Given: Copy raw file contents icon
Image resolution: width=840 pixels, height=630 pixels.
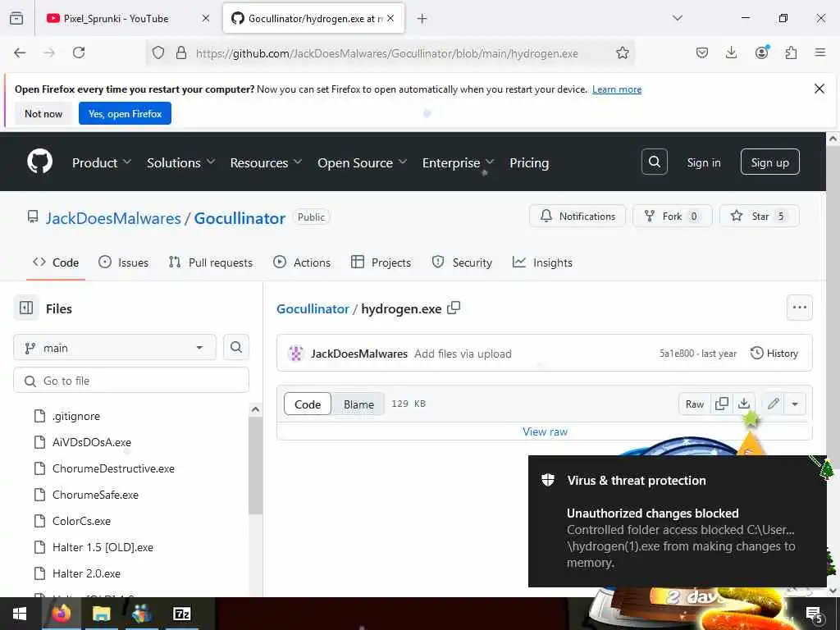Looking at the screenshot, I should [722, 404].
